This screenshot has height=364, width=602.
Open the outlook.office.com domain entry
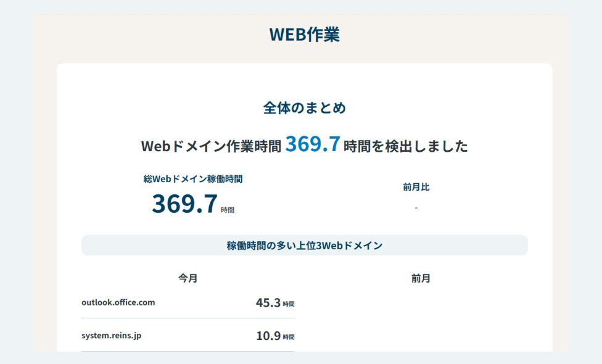coord(118,302)
